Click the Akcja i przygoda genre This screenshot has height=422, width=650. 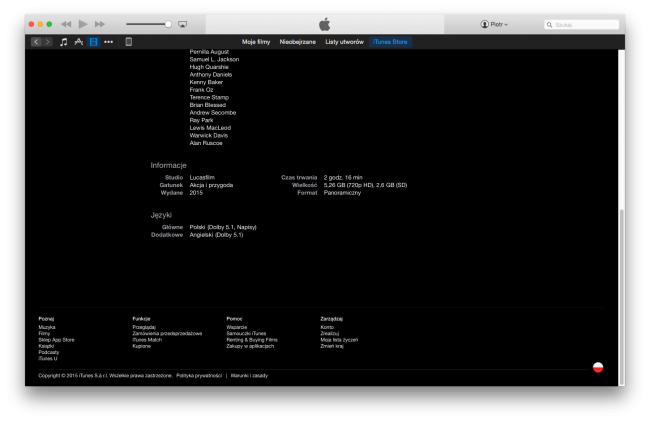[x=211, y=185]
